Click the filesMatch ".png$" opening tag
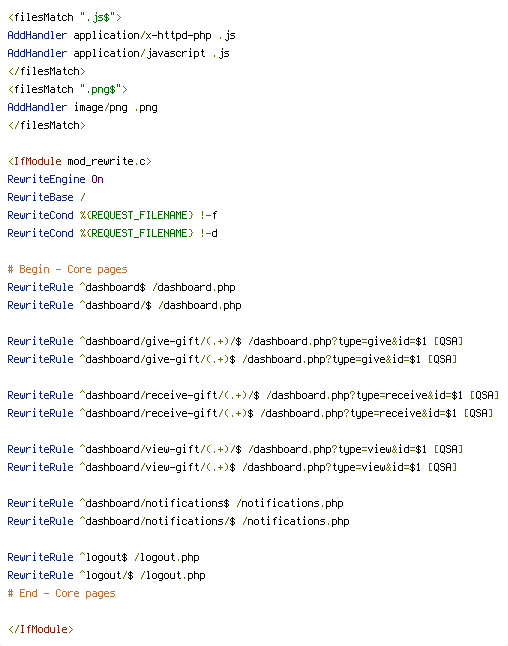Screen dimensions: 508x646 click(68, 89)
